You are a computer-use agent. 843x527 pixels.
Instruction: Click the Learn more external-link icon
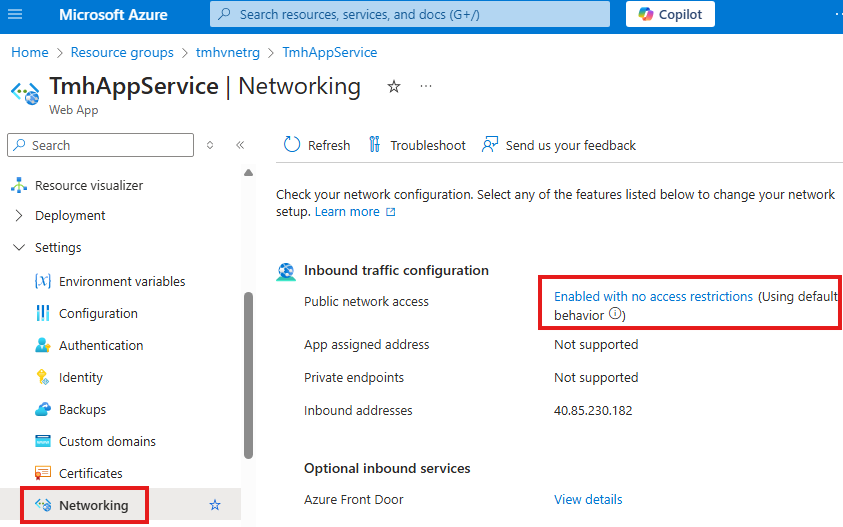pos(391,212)
